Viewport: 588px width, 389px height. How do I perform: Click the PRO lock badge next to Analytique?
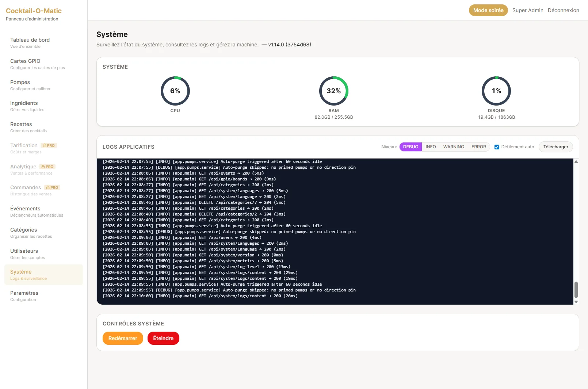(47, 167)
